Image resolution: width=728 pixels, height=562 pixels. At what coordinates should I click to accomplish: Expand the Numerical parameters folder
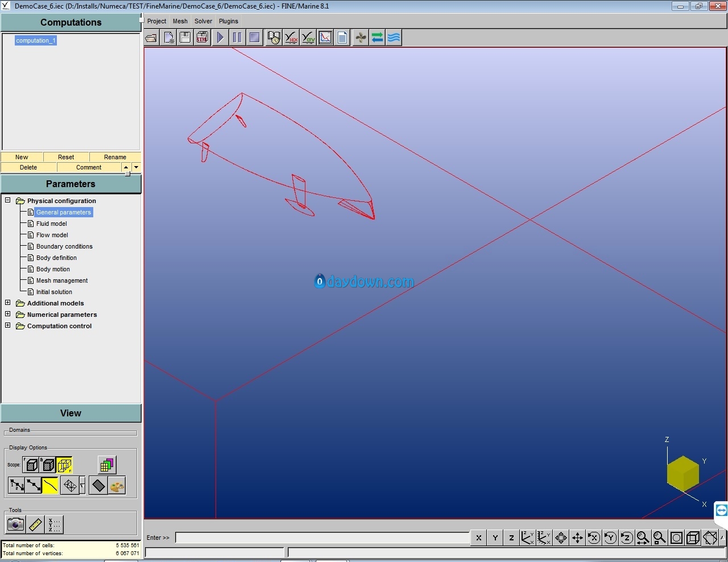8,314
